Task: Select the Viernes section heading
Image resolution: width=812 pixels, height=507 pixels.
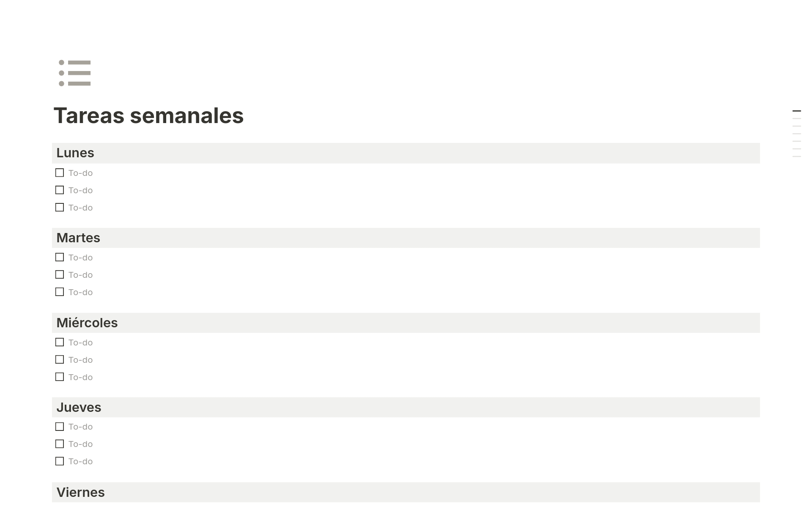Action: coord(81,492)
